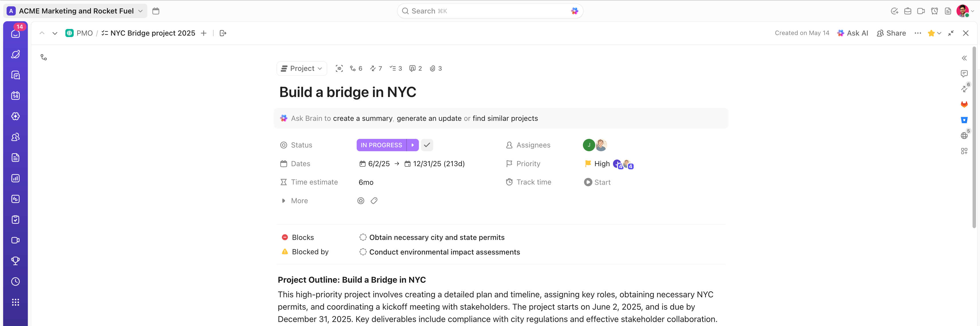Open the Project task type dropdown
Image resolution: width=980 pixels, height=326 pixels.
[x=302, y=69]
